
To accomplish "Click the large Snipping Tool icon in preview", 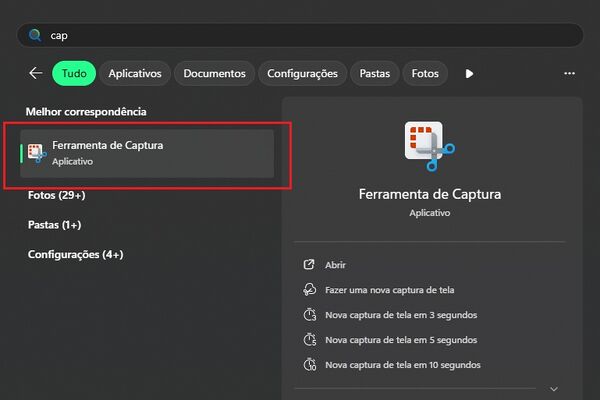I will (430, 146).
